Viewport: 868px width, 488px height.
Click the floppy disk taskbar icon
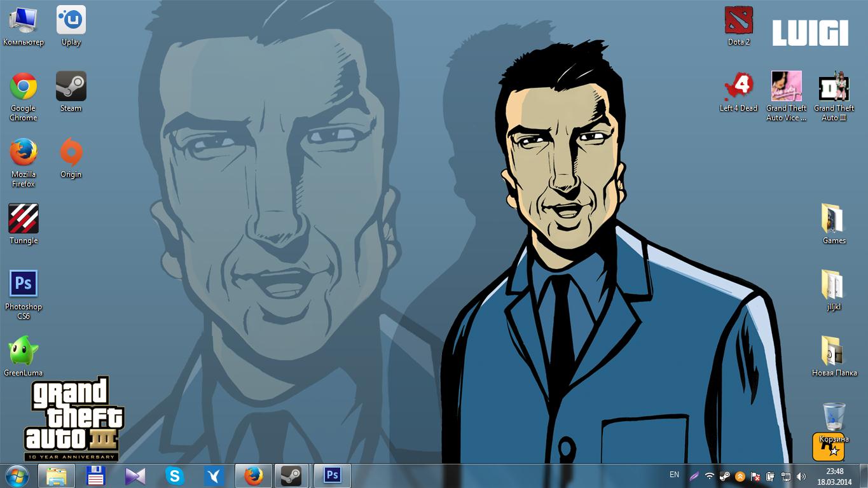point(95,476)
